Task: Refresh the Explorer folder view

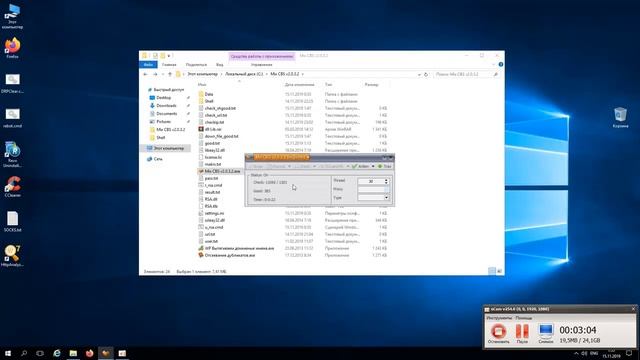Action: click(426, 74)
